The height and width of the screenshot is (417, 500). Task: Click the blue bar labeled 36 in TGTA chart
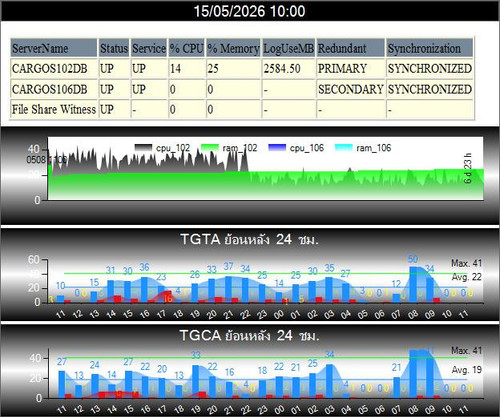point(144,290)
